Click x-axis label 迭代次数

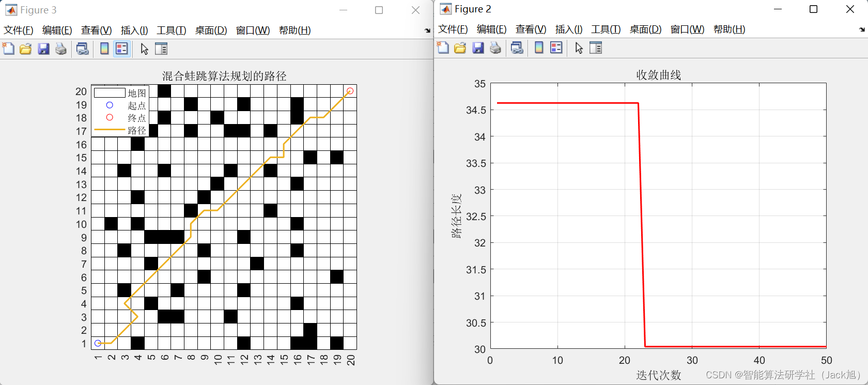[658, 375]
